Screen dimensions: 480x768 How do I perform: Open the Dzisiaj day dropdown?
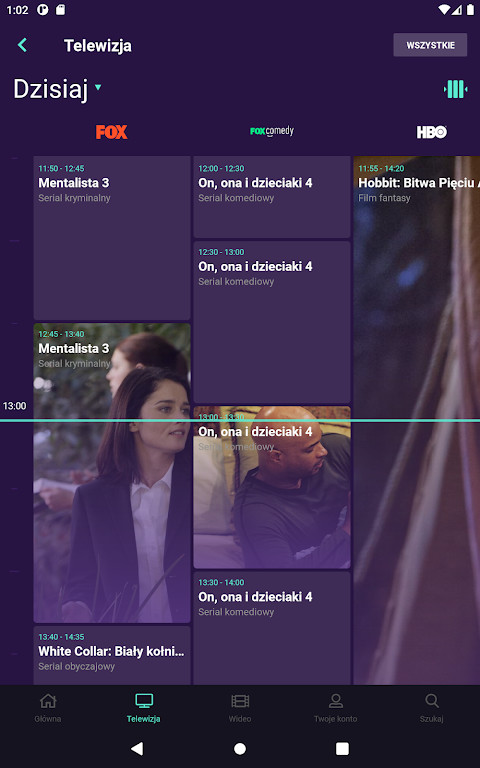(x=57, y=89)
